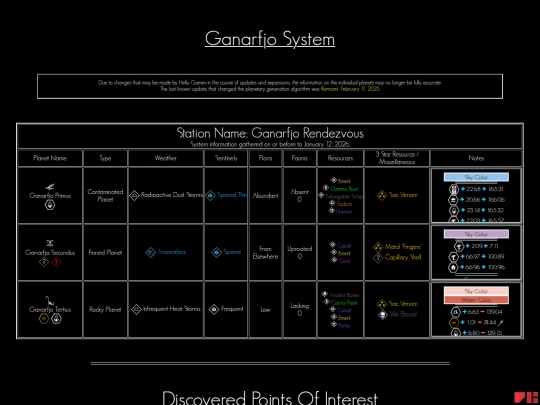This screenshot has height=405, width=540.
Task: Click the long-necked creature icon above Ganarfjo Tertius
Action: point(50,300)
